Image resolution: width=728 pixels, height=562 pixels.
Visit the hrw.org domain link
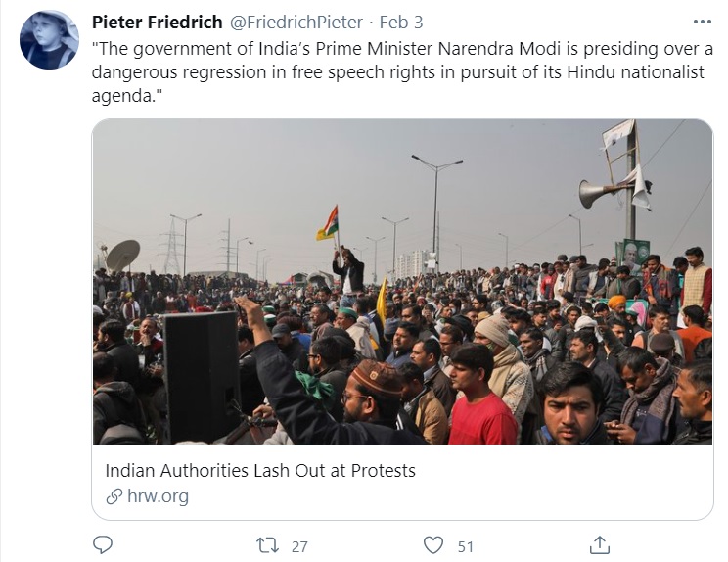point(158,496)
